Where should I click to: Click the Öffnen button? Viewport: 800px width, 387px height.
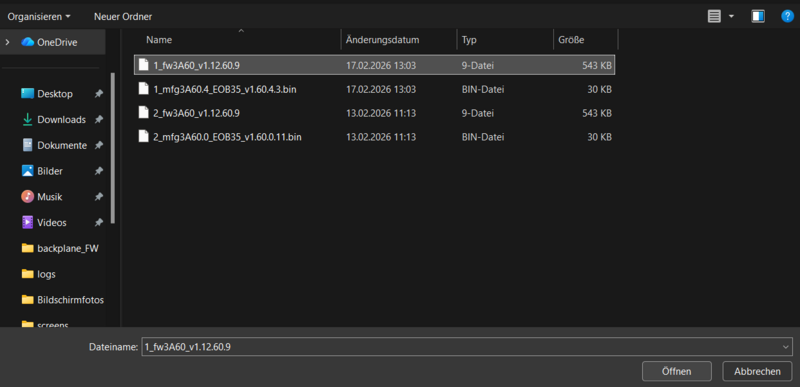(677, 371)
